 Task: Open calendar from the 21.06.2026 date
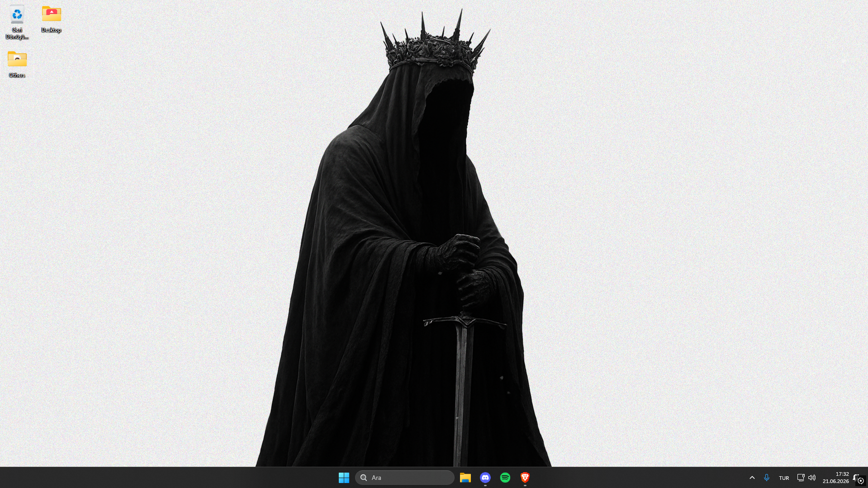click(836, 481)
